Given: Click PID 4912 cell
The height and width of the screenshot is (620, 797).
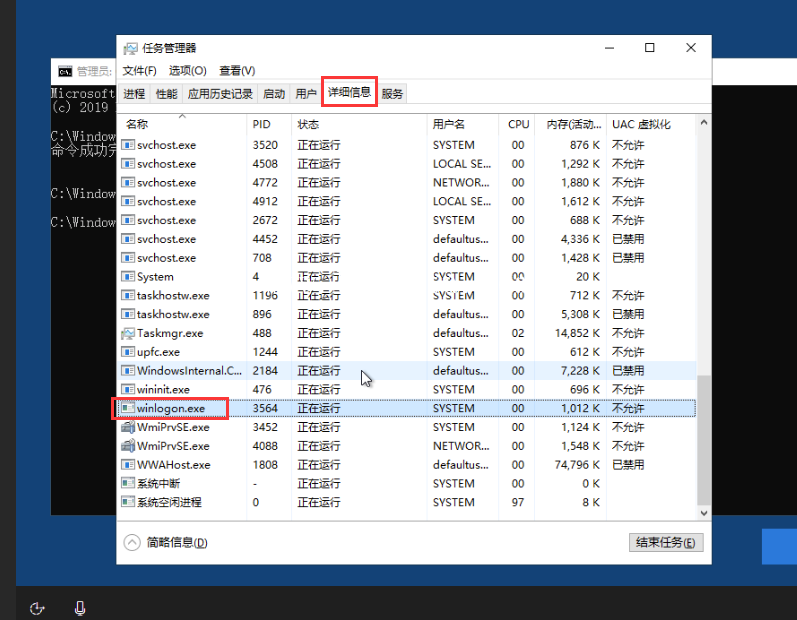Looking at the screenshot, I should (x=265, y=201).
